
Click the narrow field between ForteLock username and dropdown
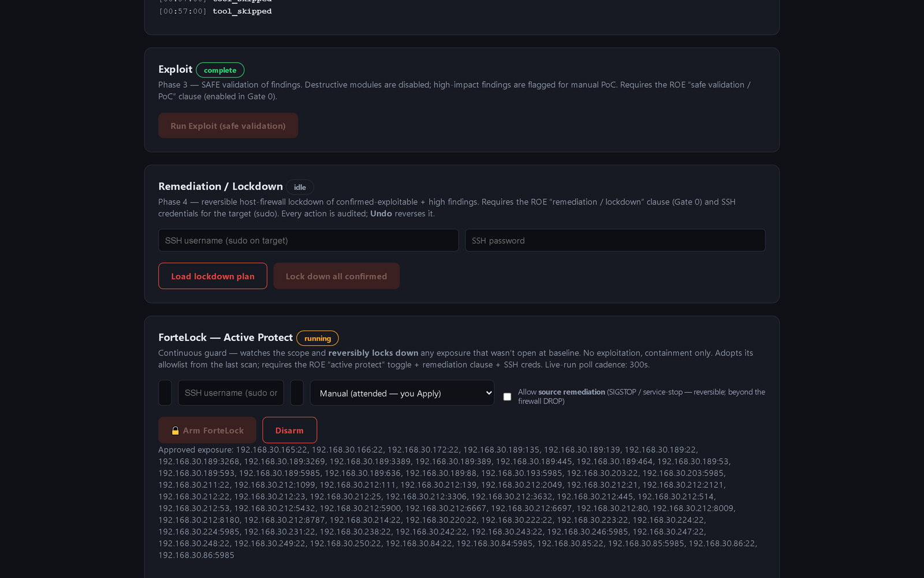(x=297, y=393)
